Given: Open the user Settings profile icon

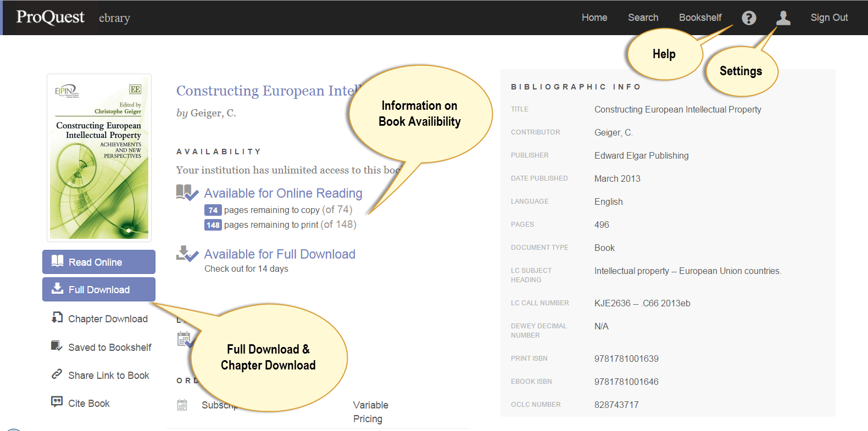Looking at the screenshot, I should (x=783, y=18).
